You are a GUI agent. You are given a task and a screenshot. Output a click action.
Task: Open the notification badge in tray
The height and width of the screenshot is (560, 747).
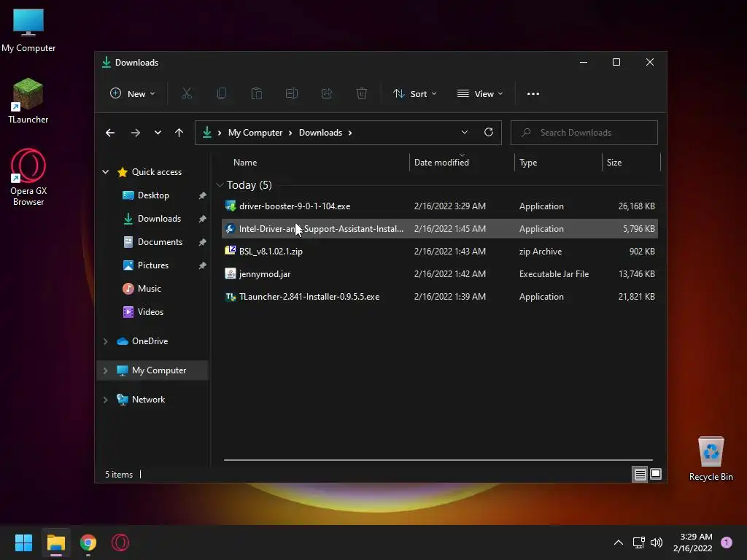[x=727, y=542]
